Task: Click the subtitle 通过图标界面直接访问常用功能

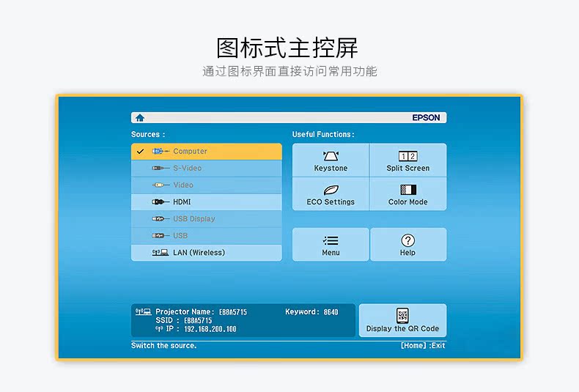Action: click(289, 71)
